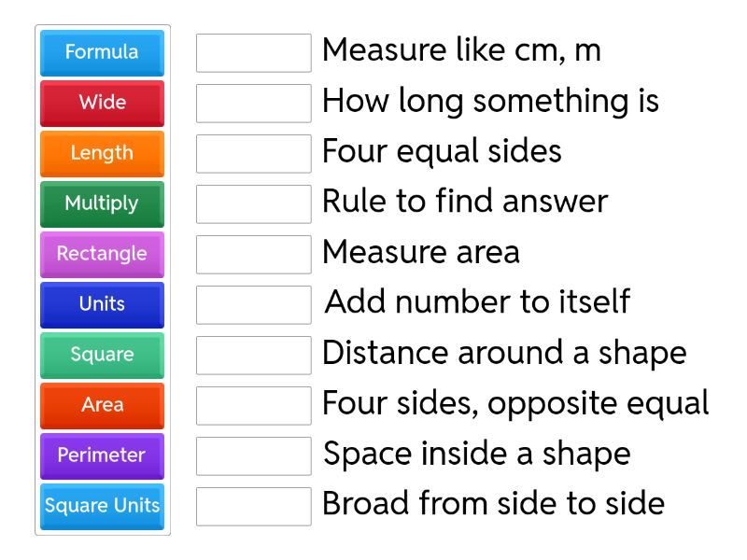
Task: Pick the violet Perimeter tile
Action: [x=102, y=455]
